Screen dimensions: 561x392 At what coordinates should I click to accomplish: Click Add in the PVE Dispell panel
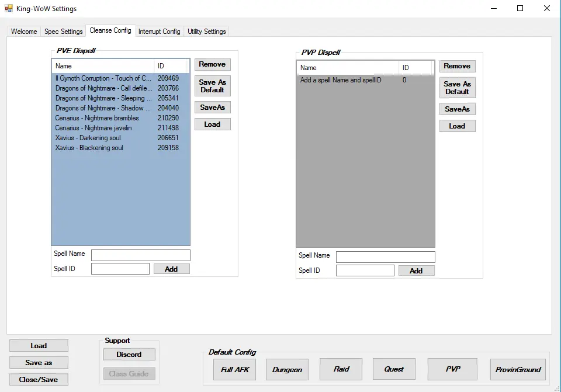point(171,269)
